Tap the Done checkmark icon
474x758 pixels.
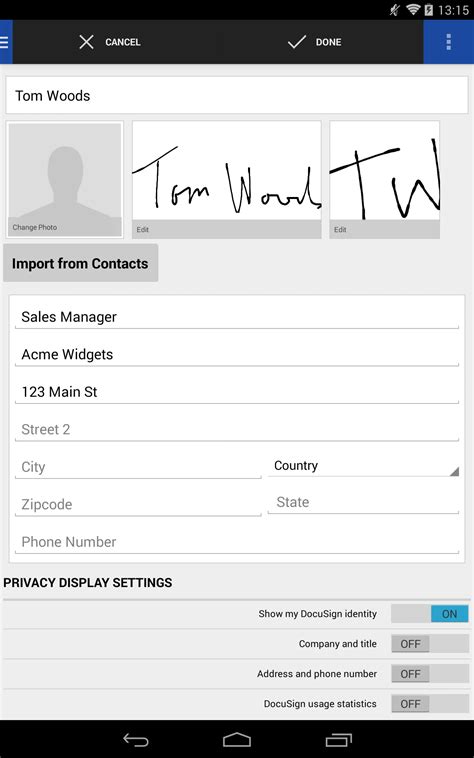coord(297,42)
